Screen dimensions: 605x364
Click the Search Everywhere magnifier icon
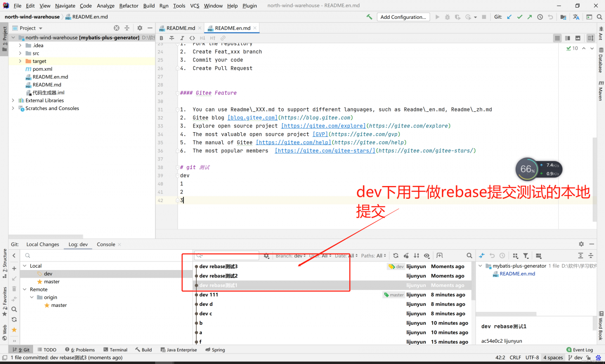coord(599,17)
